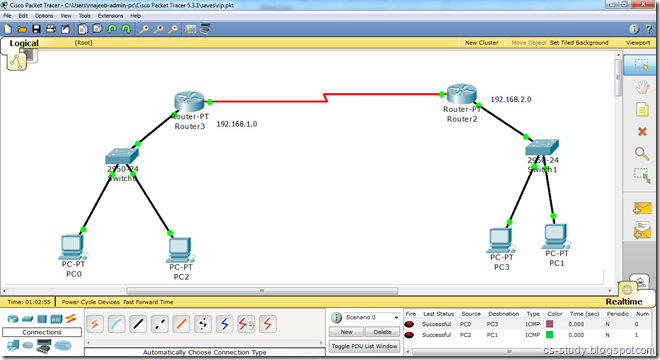The height and width of the screenshot is (360, 660).
Task: Select the Resize Shape tool
Action: tap(642, 176)
